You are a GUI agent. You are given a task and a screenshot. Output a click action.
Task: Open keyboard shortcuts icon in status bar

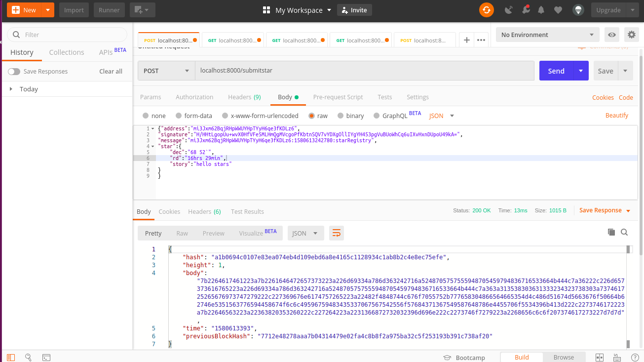coord(617,357)
